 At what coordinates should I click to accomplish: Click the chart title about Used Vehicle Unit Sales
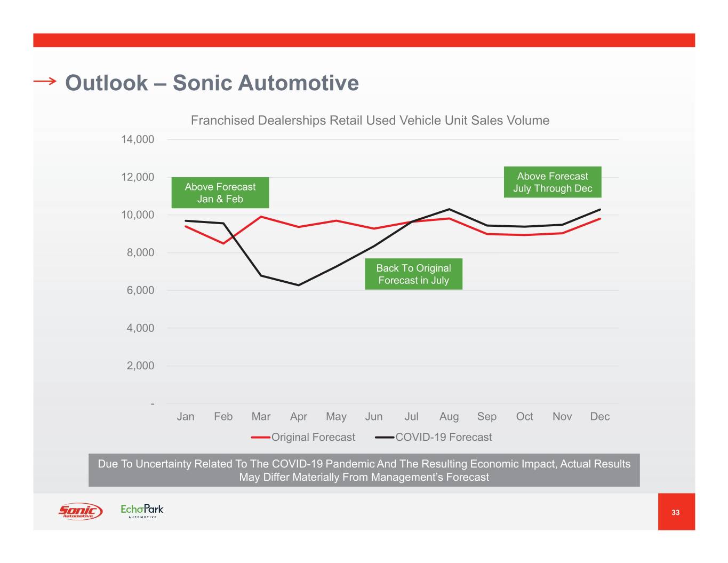coord(370,121)
